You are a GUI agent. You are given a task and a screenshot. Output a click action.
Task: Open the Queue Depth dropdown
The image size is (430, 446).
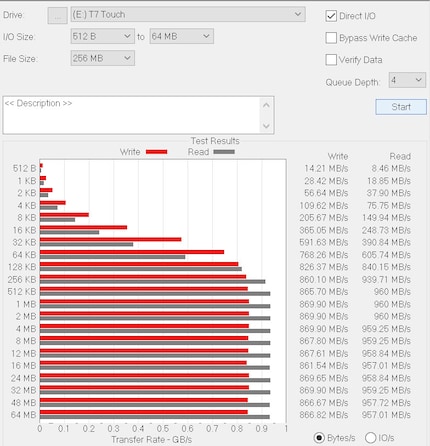(x=407, y=80)
